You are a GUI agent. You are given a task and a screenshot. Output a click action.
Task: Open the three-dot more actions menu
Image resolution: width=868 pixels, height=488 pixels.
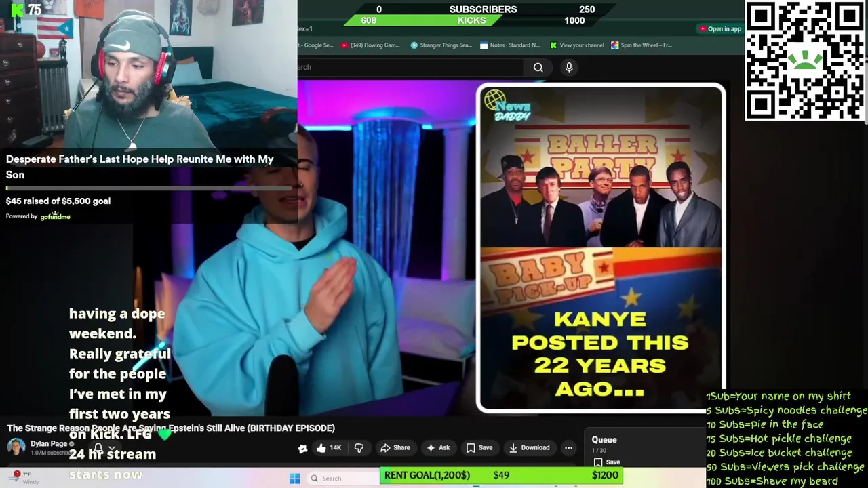(569, 447)
